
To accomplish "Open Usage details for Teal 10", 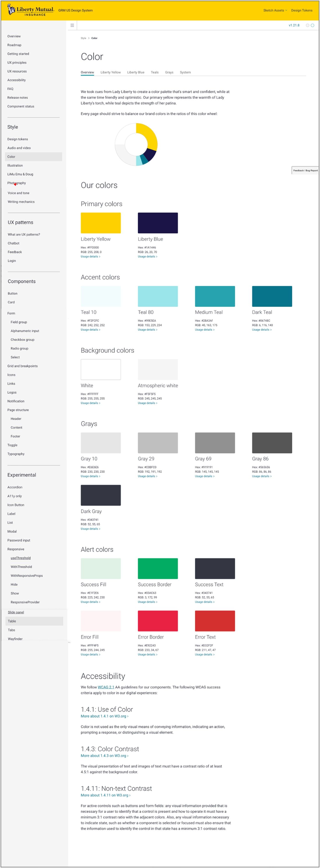I will [90, 329].
